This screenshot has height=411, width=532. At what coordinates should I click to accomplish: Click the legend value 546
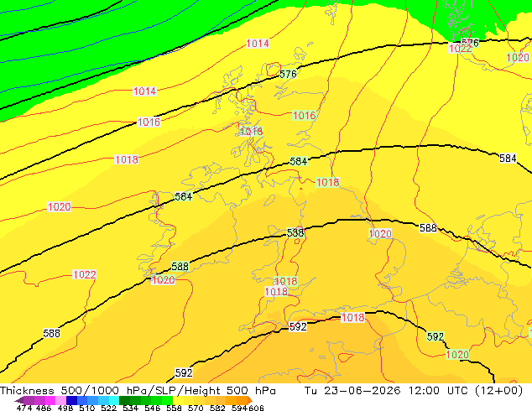pos(152,408)
